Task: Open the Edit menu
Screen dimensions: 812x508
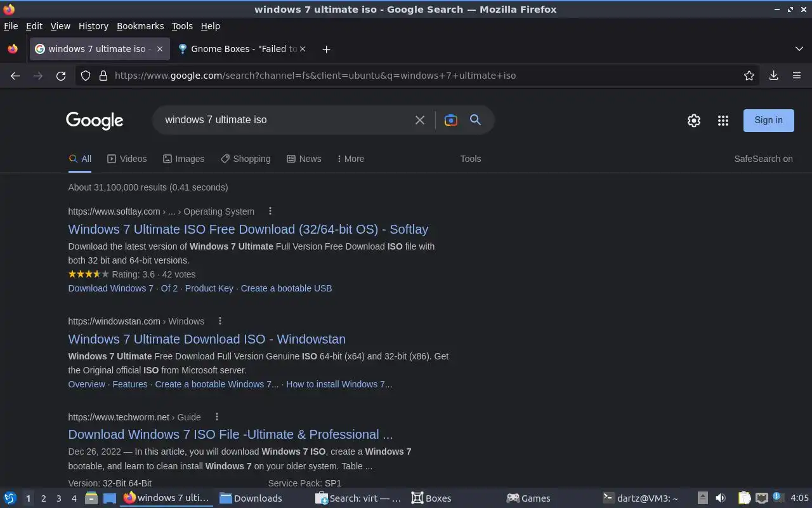Action: 34,26
